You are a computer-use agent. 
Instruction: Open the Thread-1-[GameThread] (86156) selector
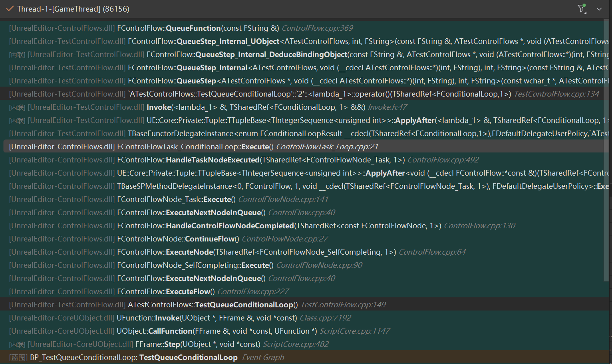point(73,9)
